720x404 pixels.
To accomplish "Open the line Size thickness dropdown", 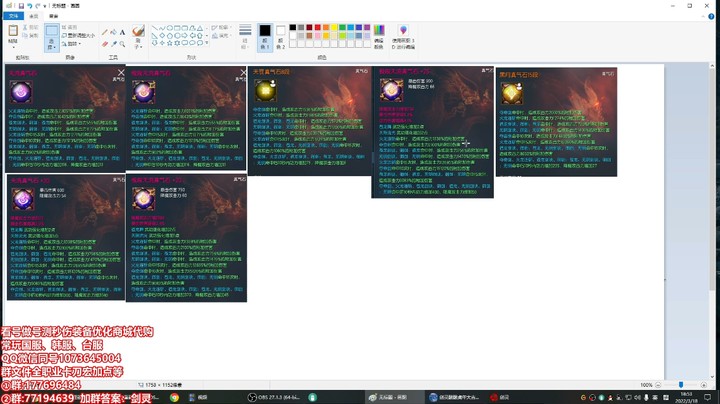I will pyautogui.click(x=245, y=37).
